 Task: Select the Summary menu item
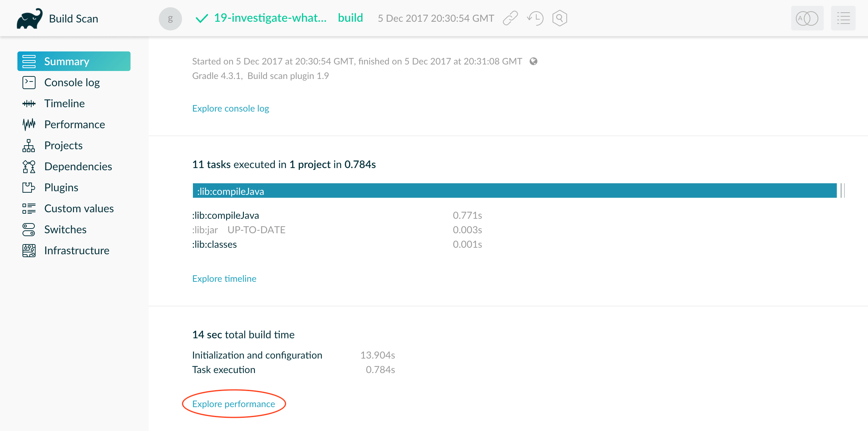click(74, 61)
